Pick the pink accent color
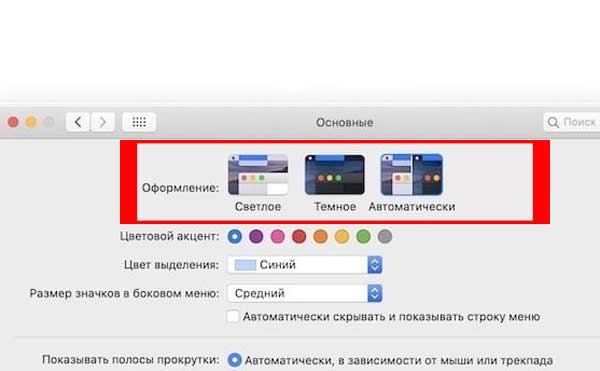The image size is (600, 371). (x=278, y=236)
